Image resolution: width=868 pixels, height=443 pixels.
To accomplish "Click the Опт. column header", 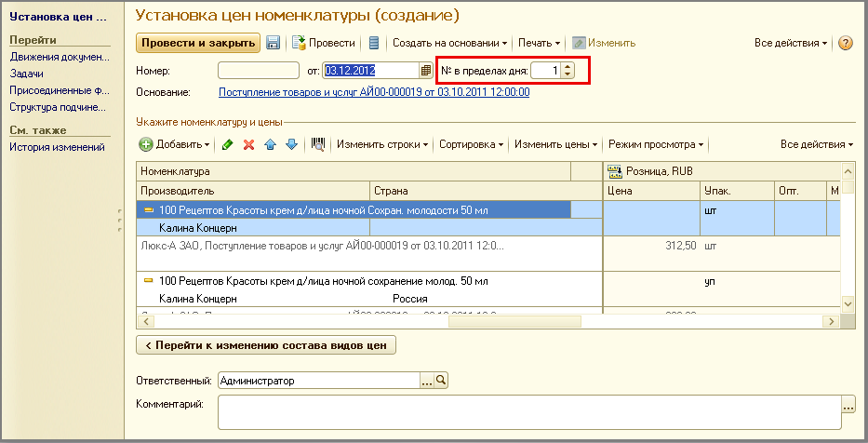I will (x=800, y=191).
